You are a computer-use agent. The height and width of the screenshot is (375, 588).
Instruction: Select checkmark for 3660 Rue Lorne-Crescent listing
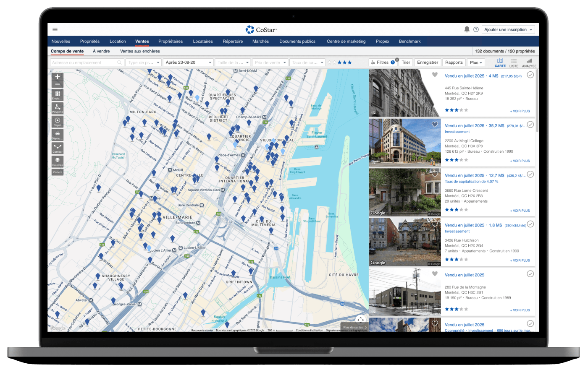[x=530, y=174]
